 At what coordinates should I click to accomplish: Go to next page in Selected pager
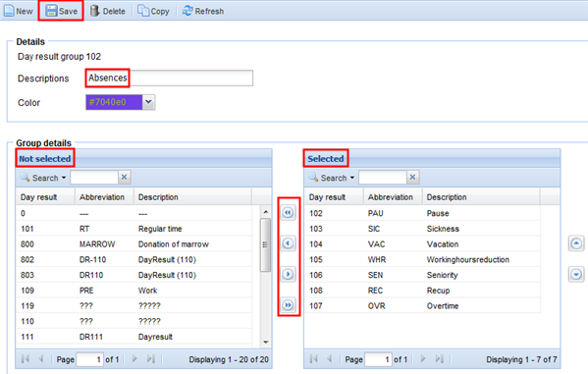(423, 359)
